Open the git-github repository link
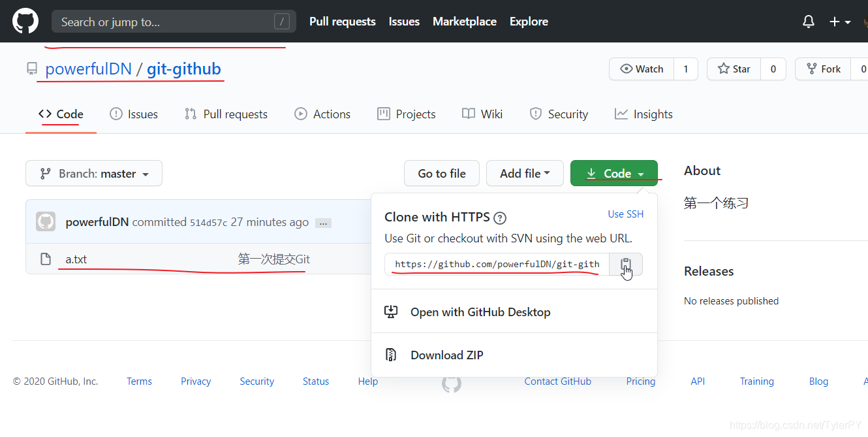The width and height of the screenshot is (868, 437). (184, 69)
